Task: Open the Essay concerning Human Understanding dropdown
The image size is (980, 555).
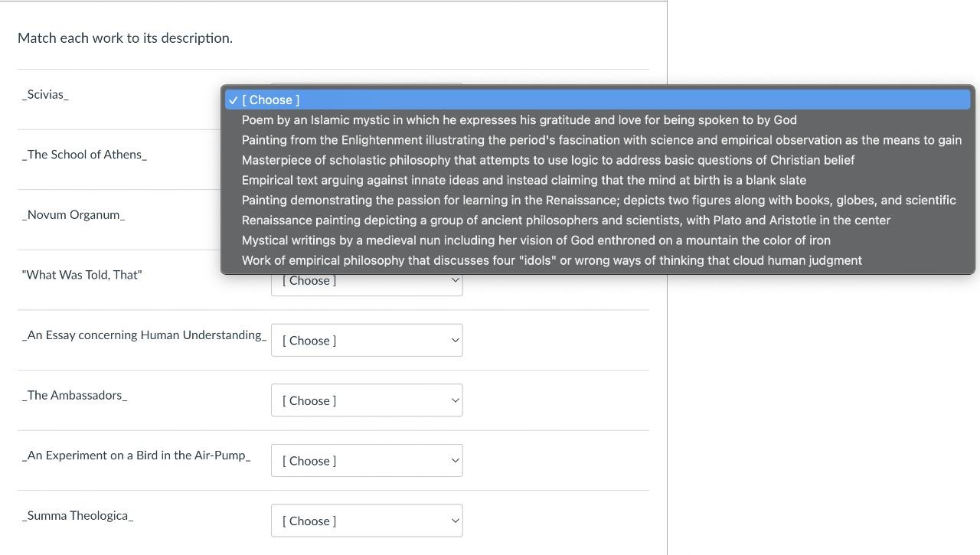Action: tap(366, 340)
